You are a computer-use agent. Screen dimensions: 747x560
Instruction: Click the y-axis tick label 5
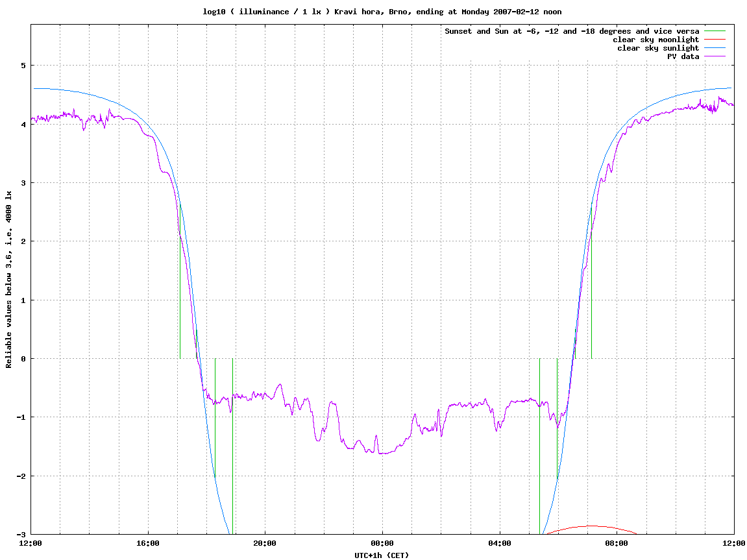(23, 66)
